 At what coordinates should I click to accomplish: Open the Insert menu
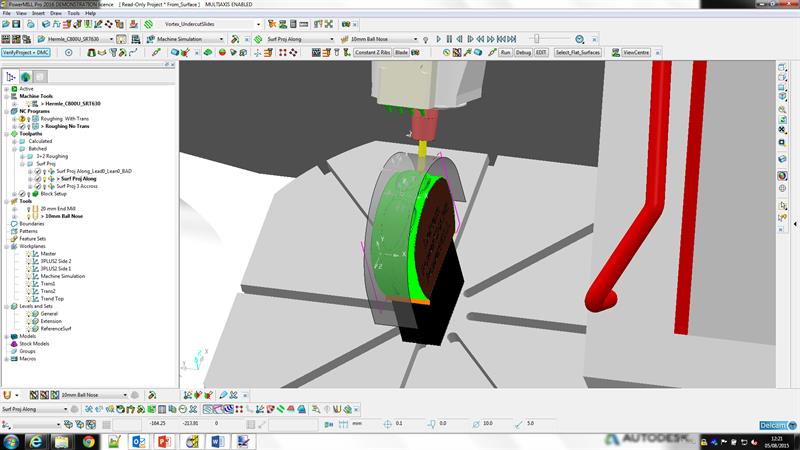[x=38, y=13]
